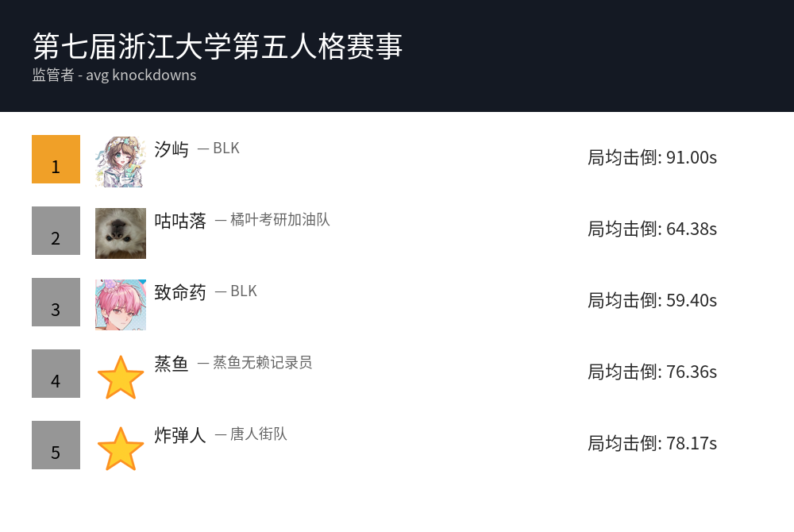Screen dimensions: 794x532
Task: Click the title 第七届浙江大学第五人格赛事
Action: click(218, 46)
